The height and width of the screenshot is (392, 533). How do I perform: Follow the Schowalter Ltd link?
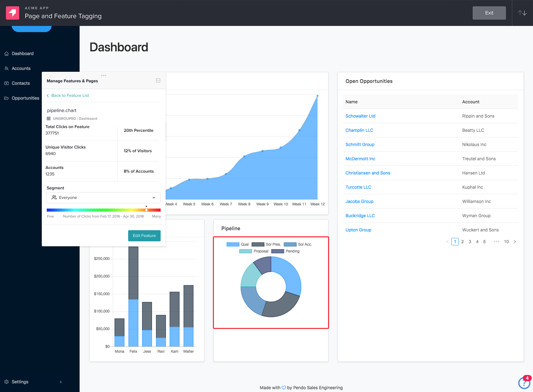(360, 116)
